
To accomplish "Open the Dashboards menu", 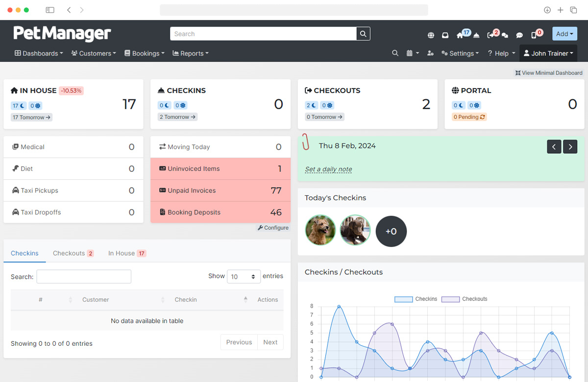I will pyautogui.click(x=39, y=53).
